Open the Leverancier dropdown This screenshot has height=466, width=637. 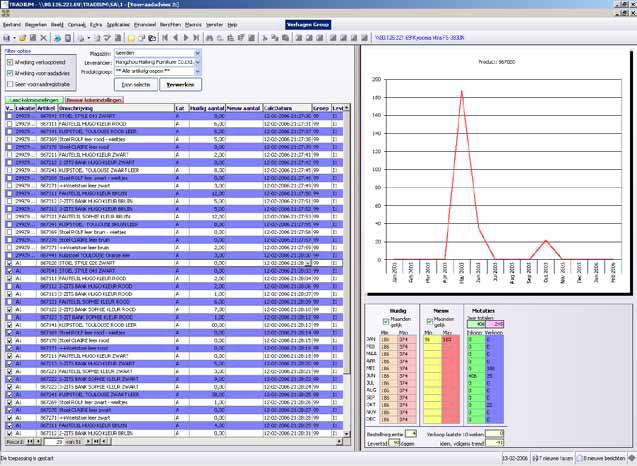coord(196,62)
